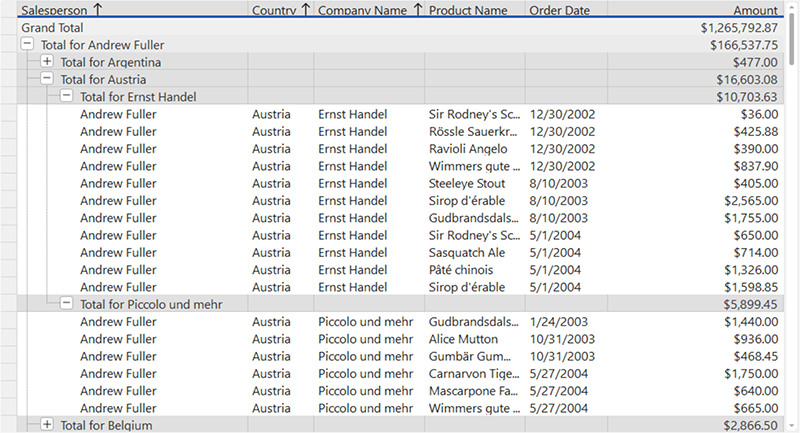
Task: Select the $837.90 amount cell
Action: (695, 166)
